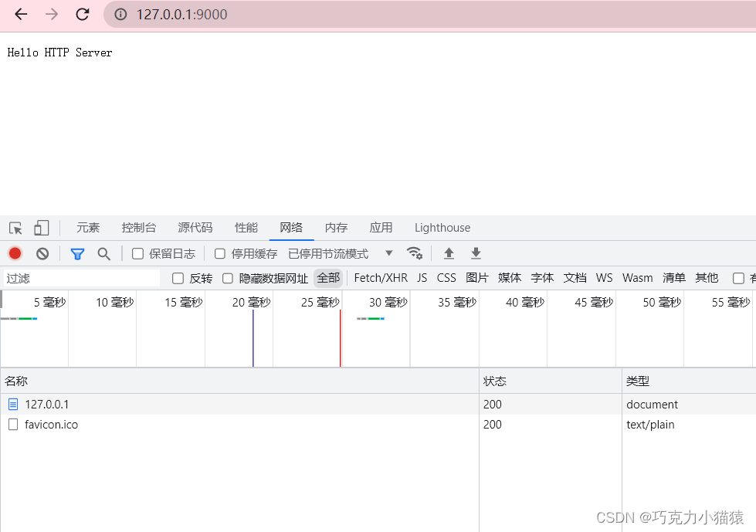Sort by the 状态 column header
The width and height of the screenshot is (756, 532).
click(x=551, y=381)
